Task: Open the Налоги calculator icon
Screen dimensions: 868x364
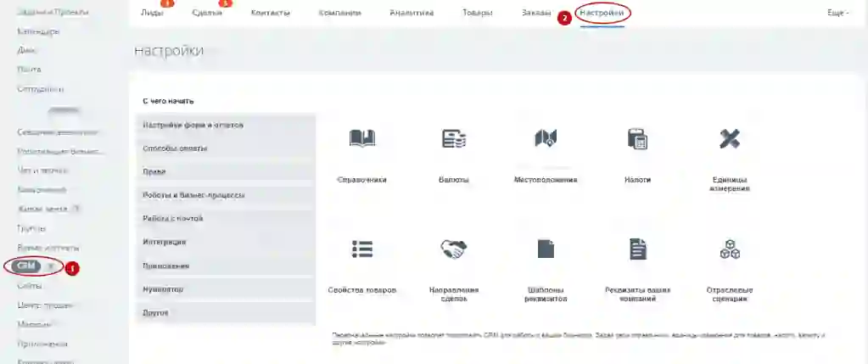Action: coord(637,138)
